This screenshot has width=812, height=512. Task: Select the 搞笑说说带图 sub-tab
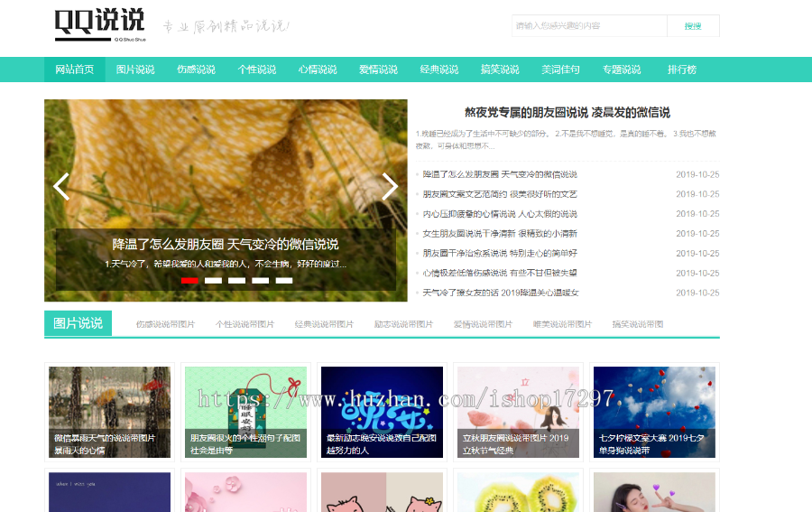(638, 324)
